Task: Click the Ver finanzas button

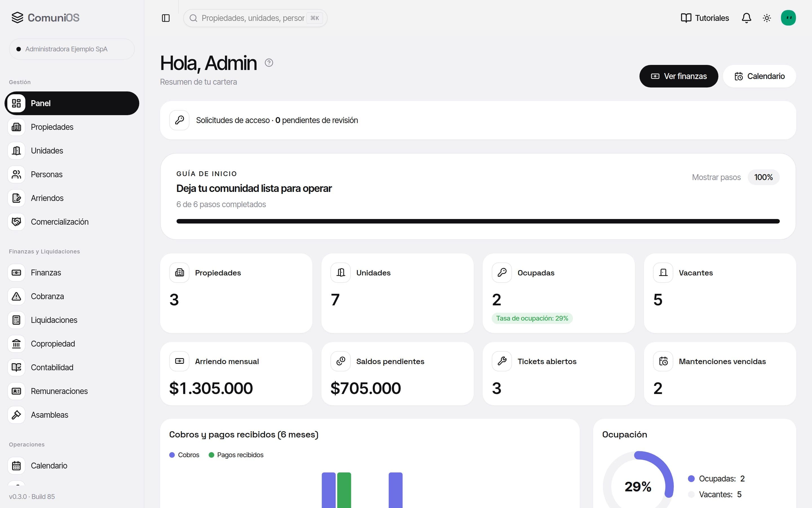Action: 678,76
